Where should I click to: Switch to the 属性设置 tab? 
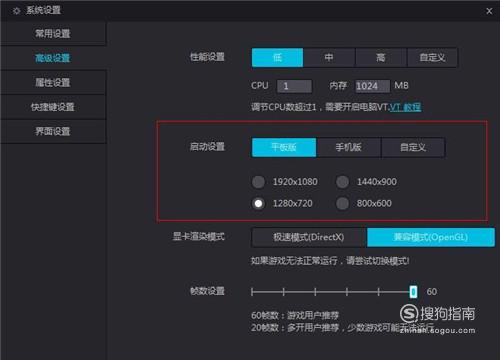click(x=53, y=82)
